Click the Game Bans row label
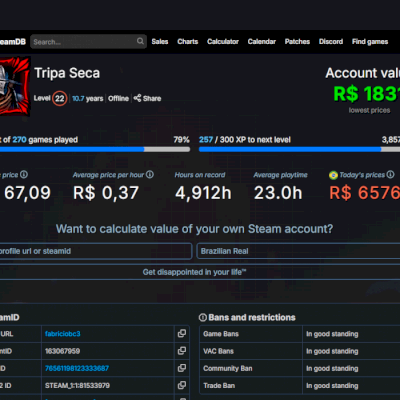Screen dimensions: 400x400 tap(221, 334)
